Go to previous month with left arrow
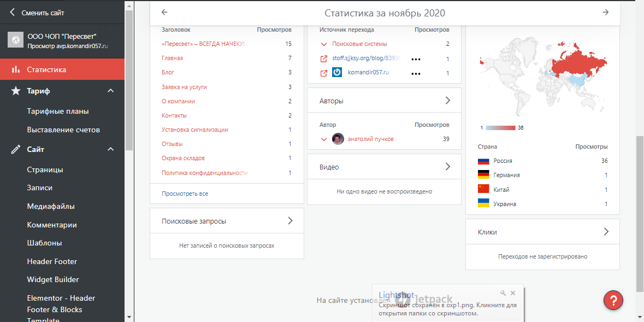Screen dimensions: 644x322 tap(164, 13)
